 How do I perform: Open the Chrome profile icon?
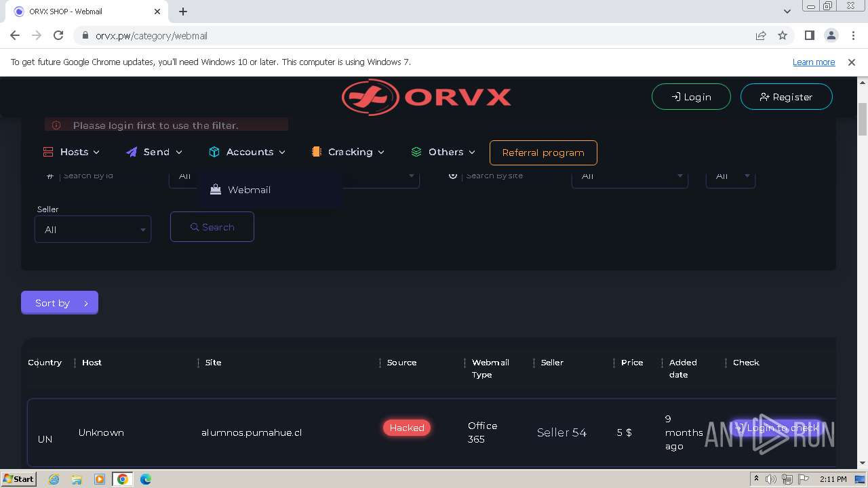click(x=831, y=35)
